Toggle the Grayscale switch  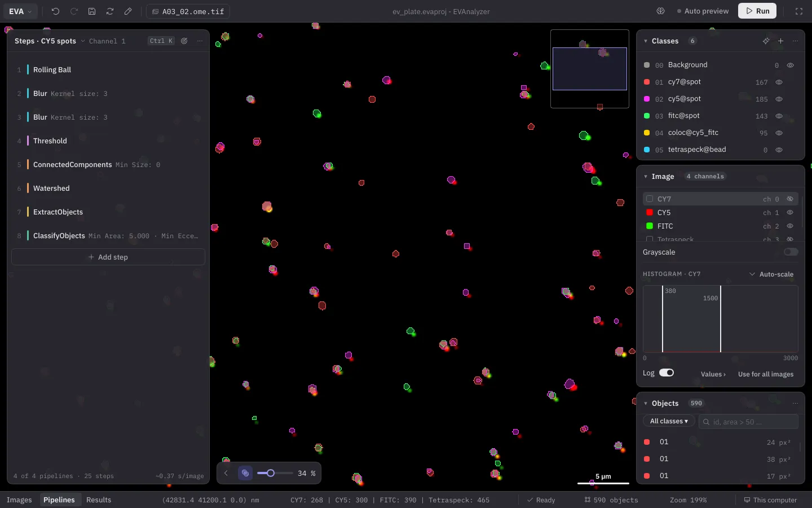[x=791, y=252]
